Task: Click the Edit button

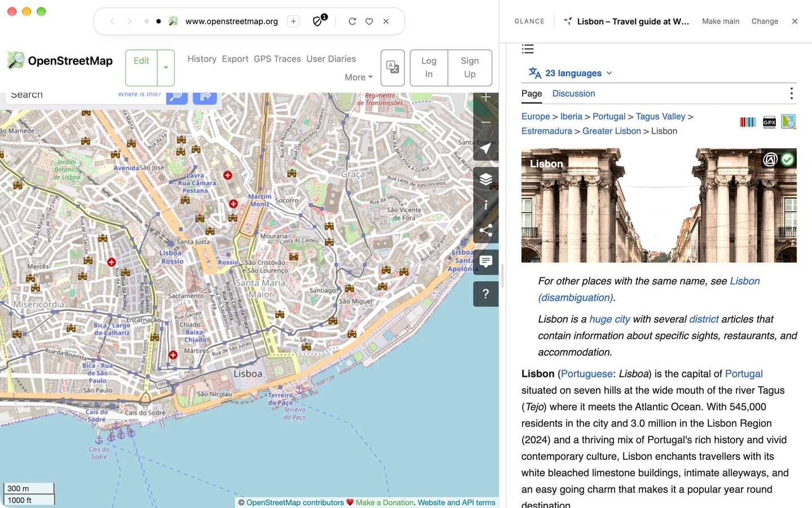Action: [x=142, y=68]
